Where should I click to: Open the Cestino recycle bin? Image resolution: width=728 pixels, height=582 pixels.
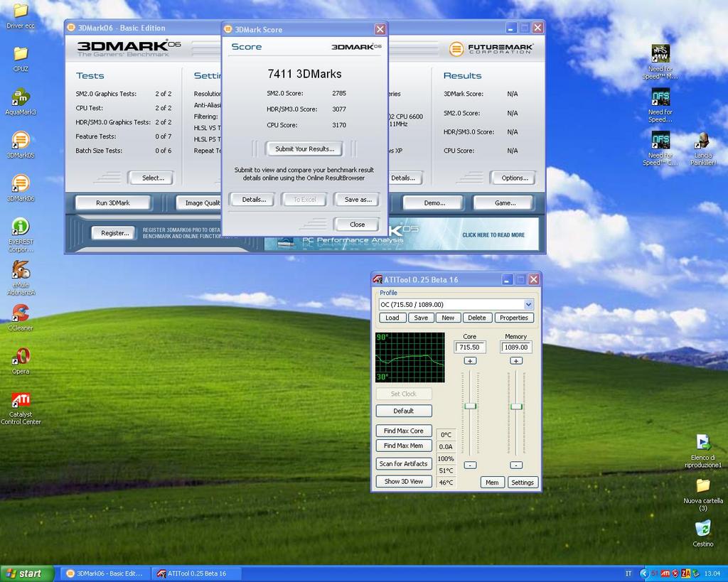pyautogui.click(x=703, y=534)
